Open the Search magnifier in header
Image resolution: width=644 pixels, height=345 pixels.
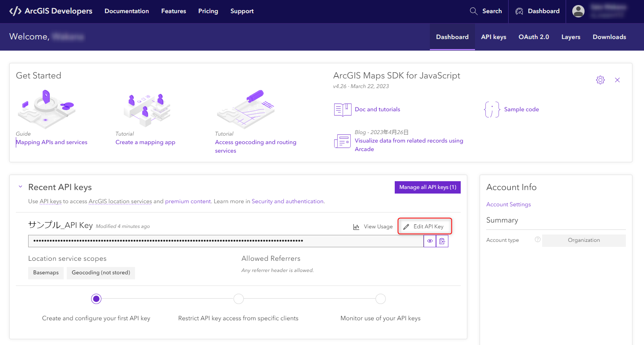click(473, 11)
